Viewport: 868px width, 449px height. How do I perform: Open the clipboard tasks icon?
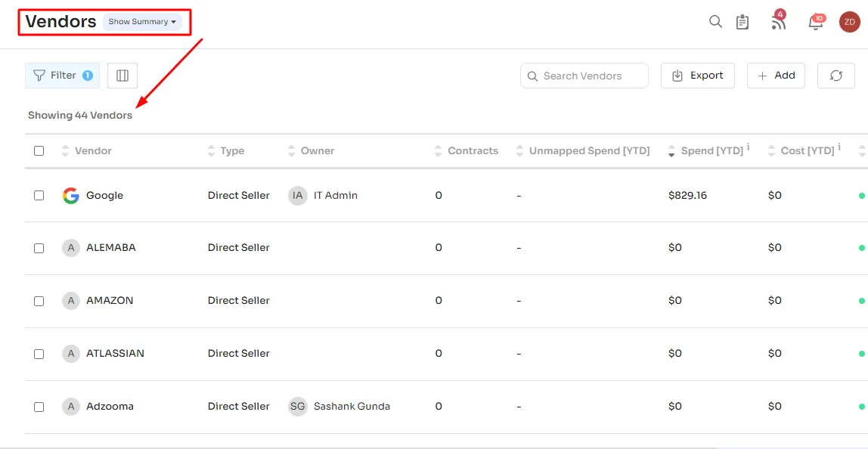click(x=742, y=22)
